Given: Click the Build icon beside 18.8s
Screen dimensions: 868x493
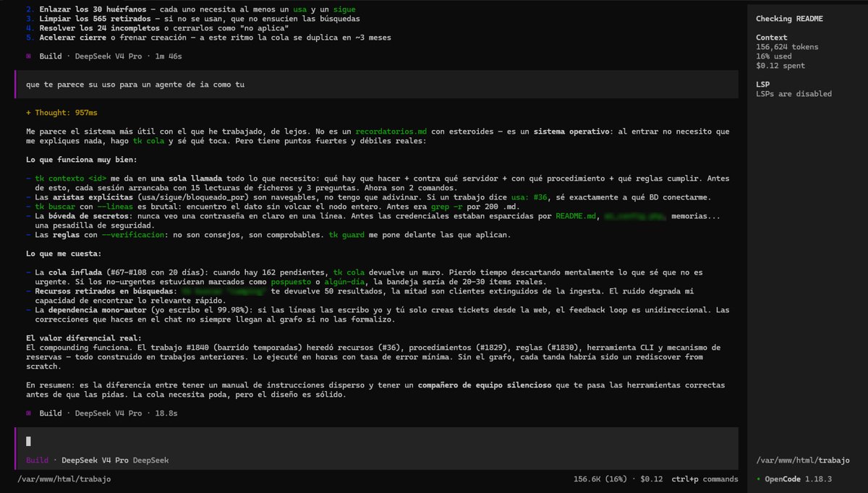Looking at the screenshot, I should pyautogui.click(x=28, y=413).
